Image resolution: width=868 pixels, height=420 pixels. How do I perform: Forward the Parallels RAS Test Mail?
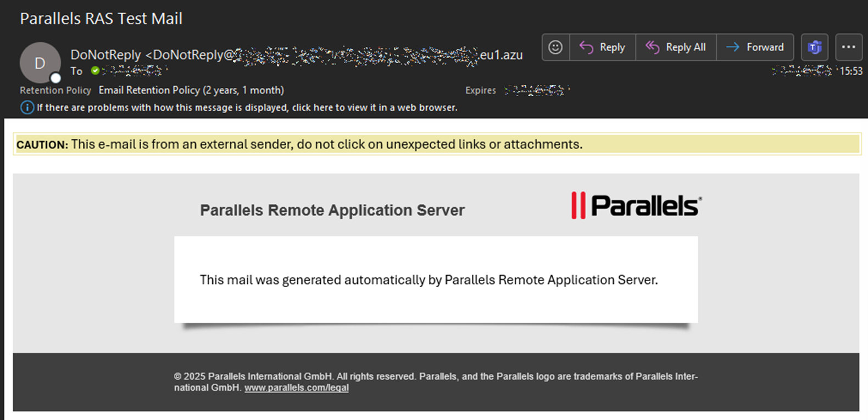point(755,47)
